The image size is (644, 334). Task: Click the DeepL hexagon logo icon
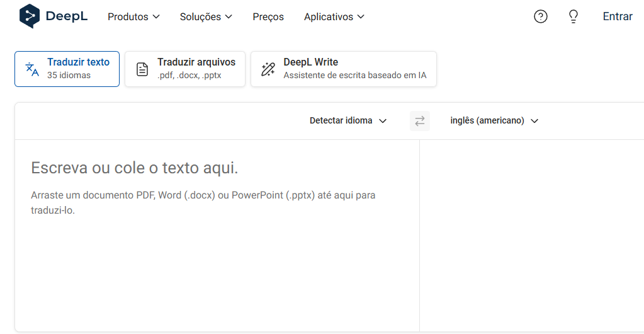pos(30,16)
